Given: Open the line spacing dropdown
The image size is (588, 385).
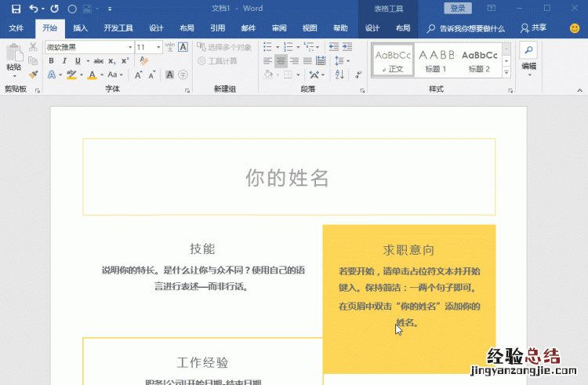Looking at the screenshot, I should tap(343, 60).
